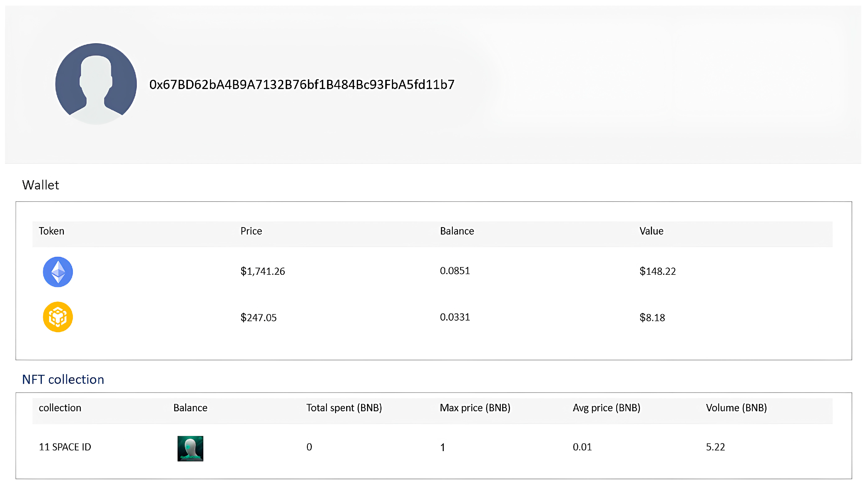Click the Wallet section heading

tap(40, 185)
